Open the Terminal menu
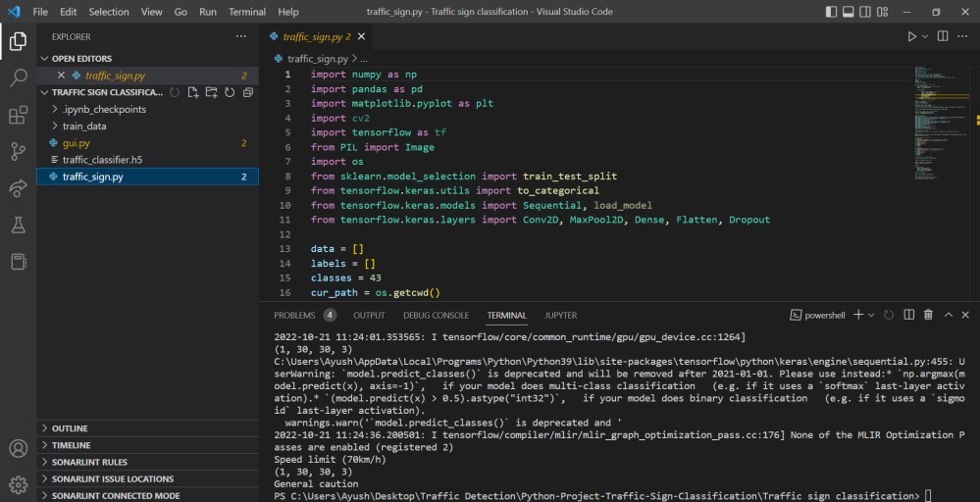 click(x=247, y=11)
